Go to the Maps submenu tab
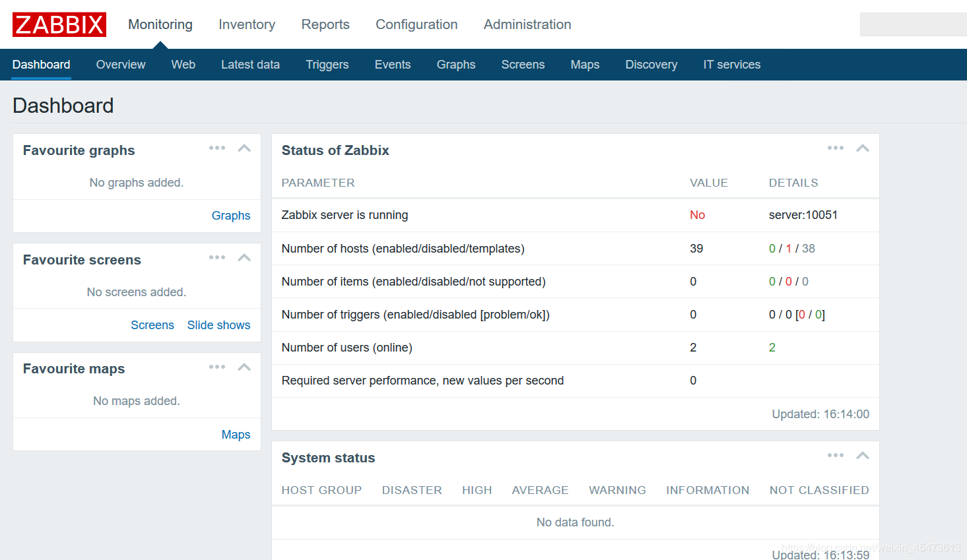The height and width of the screenshot is (560, 967). click(585, 65)
